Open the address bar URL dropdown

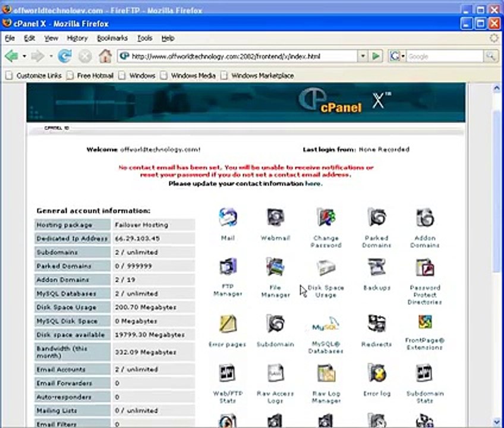(x=363, y=56)
